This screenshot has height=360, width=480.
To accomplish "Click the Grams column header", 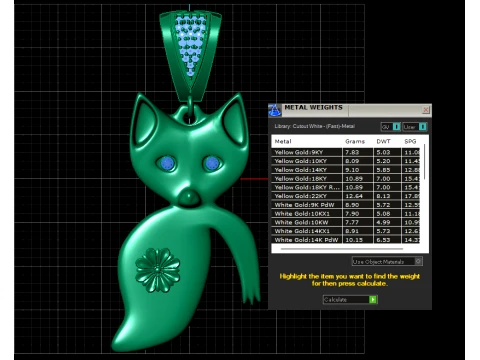I will point(355,141).
